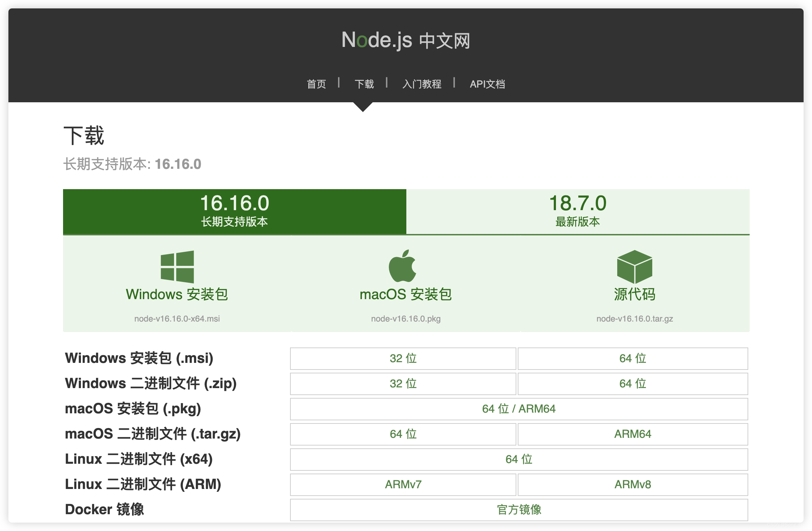Click the 源代码 download link
This screenshot has height=531, width=812.
click(634, 294)
